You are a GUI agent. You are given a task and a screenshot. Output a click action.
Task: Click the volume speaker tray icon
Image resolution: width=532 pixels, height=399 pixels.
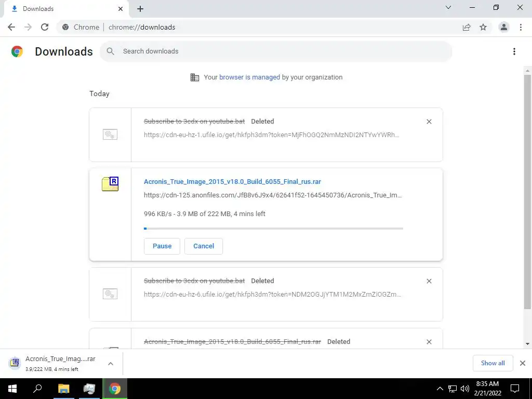464,389
